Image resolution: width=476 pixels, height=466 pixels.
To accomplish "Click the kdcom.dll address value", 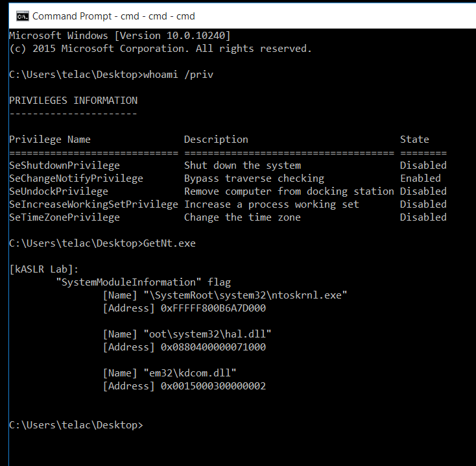I will click(213, 386).
